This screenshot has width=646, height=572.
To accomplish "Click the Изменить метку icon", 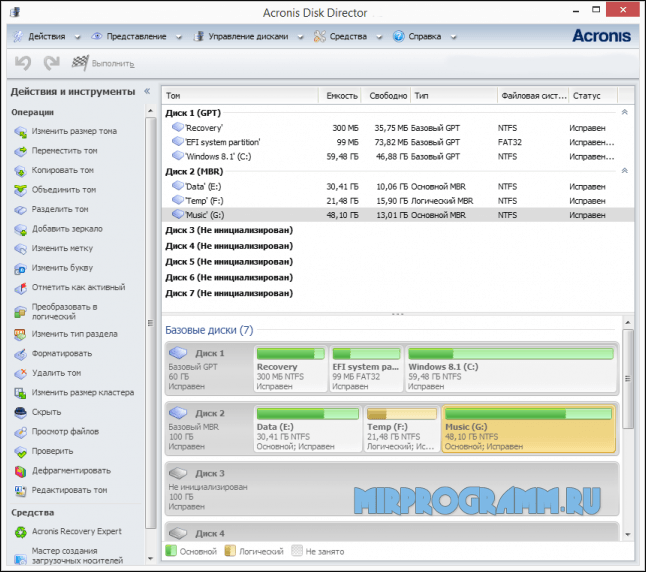I will (20, 248).
